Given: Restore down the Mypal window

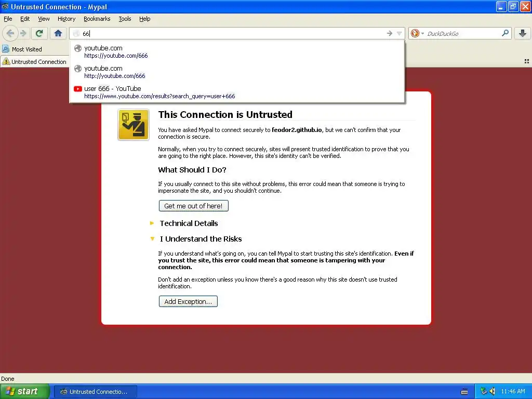Looking at the screenshot, I should [x=513, y=6].
